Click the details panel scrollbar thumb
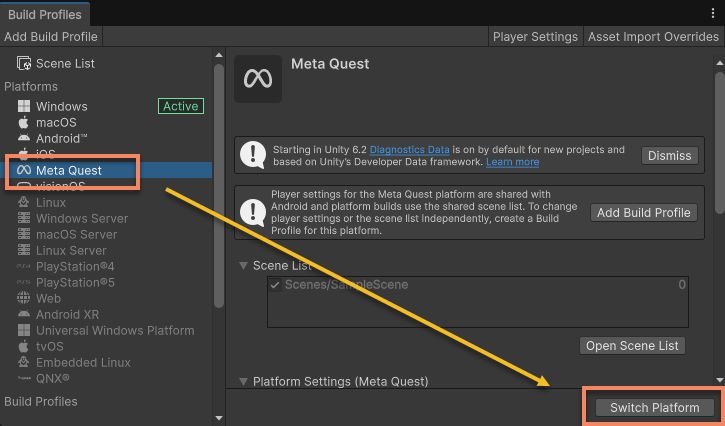This screenshot has height=426, width=725. coord(719,142)
